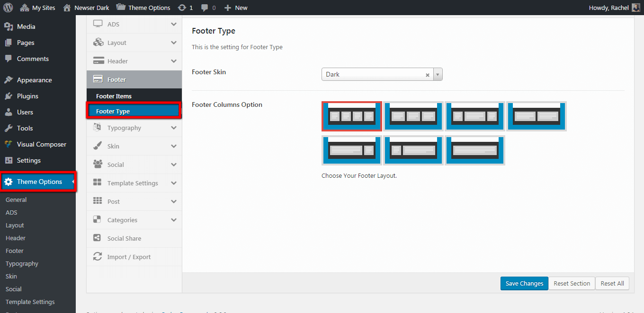Click the Footer panel icon
Image resolution: width=644 pixels, height=313 pixels.
(x=98, y=79)
